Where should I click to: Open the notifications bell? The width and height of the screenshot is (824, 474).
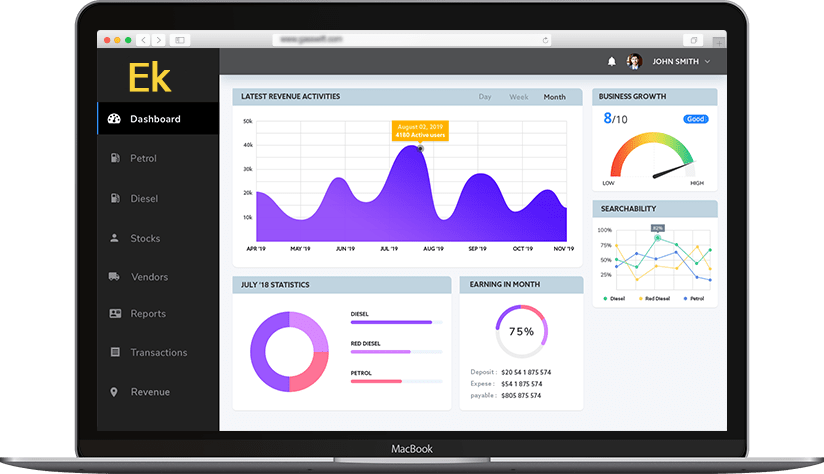tap(612, 61)
